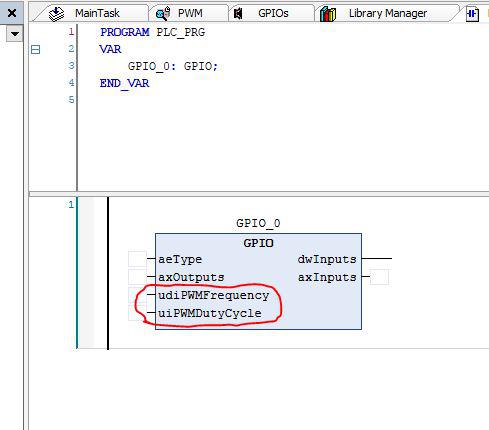Switch to the MainTask tab
Image resolution: width=489 pixels, height=430 pixels.
[97, 13]
